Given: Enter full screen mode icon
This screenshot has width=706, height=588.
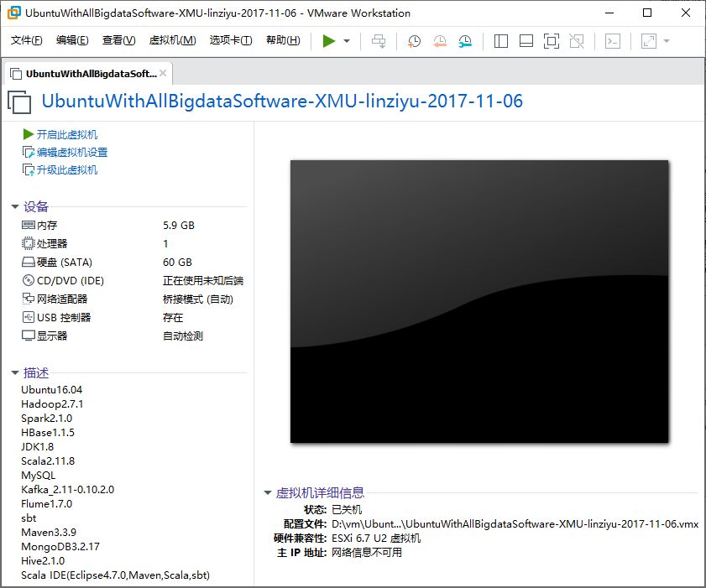Looking at the screenshot, I should [x=552, y=41].
